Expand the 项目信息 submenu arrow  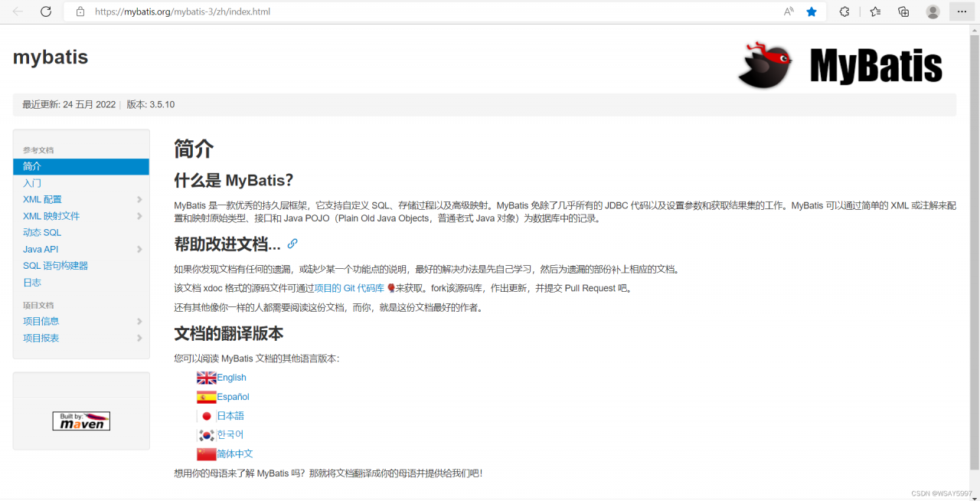[x=139, y=321]
